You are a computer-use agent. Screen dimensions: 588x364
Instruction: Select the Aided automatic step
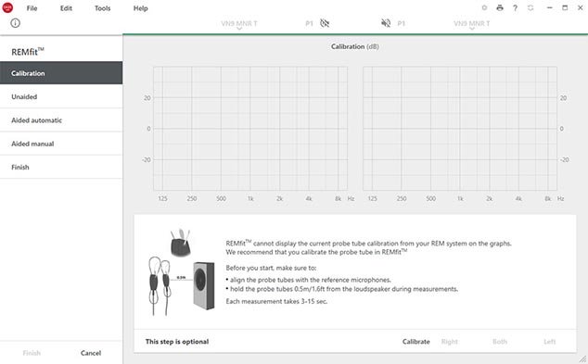click(61, 120)
